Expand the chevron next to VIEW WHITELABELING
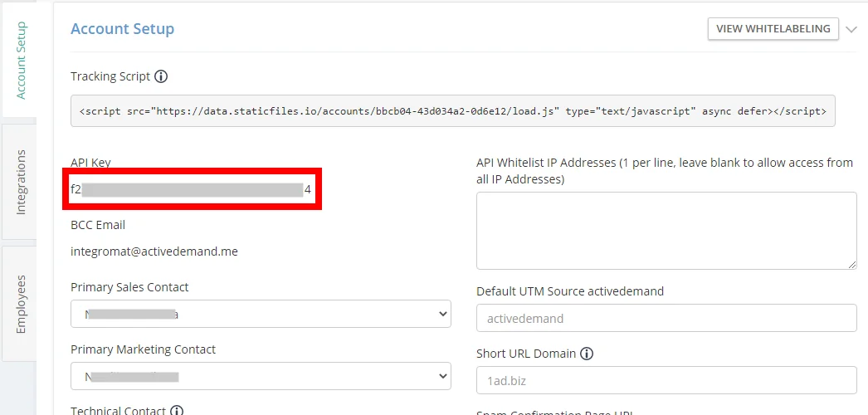This screenshot has width=868, height=415. (x=851, y=29)
